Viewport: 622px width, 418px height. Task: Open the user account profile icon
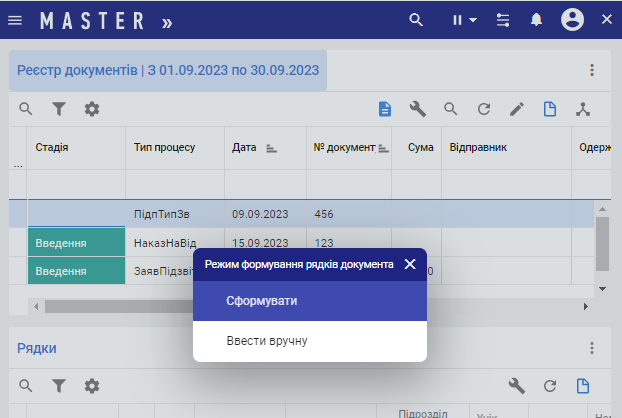pyautogui.click(x=572, y=20)
